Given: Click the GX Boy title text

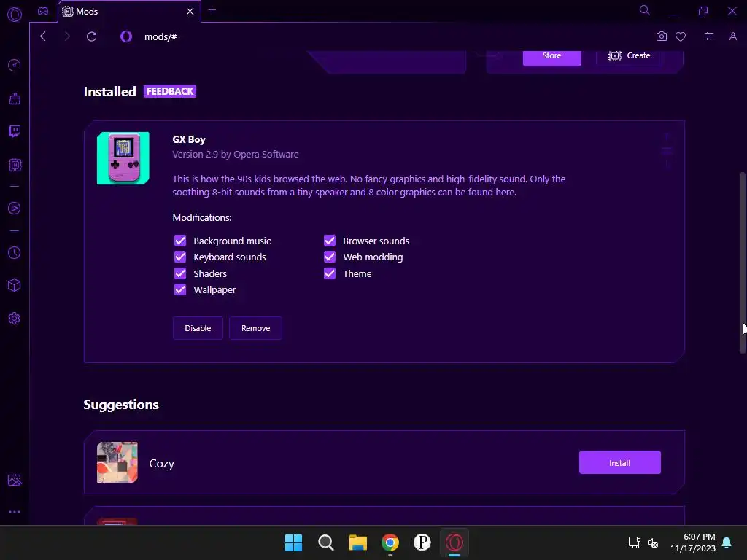Looking at the screenshot, I should click(x=189, y=139).
